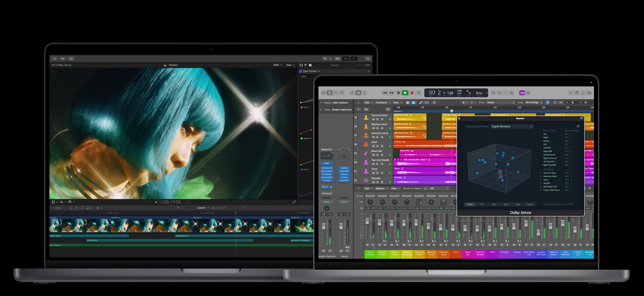Open the Functions menu in Tracks area

[x=382, y=102]
